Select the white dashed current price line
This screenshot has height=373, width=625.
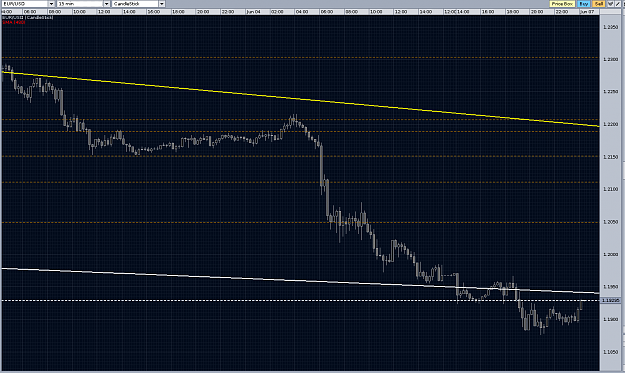click(x=300, y=300)
